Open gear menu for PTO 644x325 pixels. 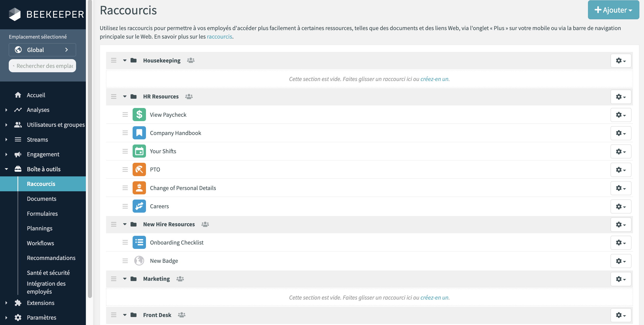coord(621,170)
